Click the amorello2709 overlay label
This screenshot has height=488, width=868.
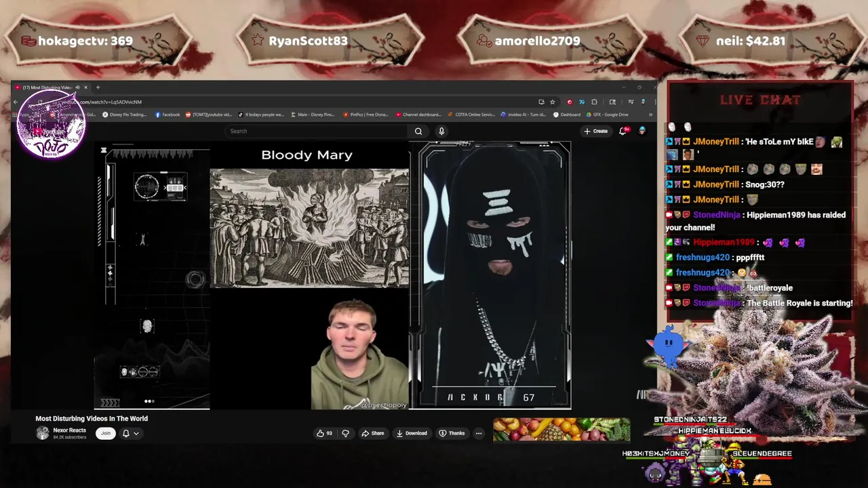pyautogui.click(x=537, y=41)
